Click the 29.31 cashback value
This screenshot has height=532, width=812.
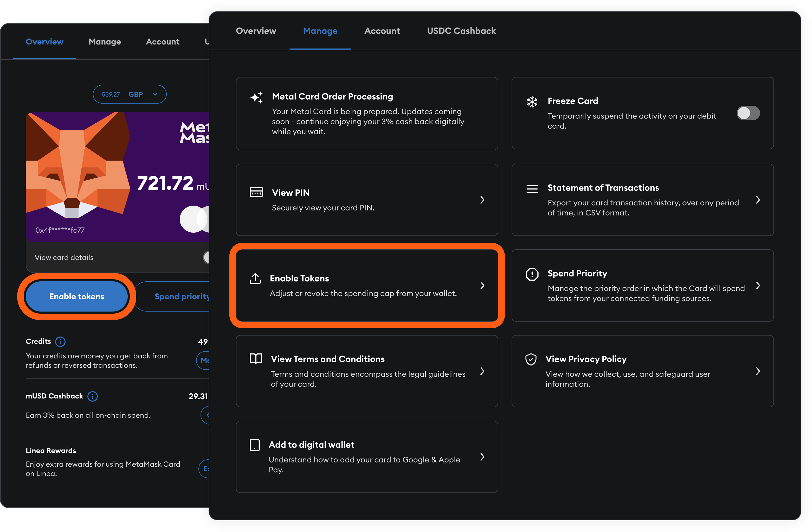(x=198, y=396)
